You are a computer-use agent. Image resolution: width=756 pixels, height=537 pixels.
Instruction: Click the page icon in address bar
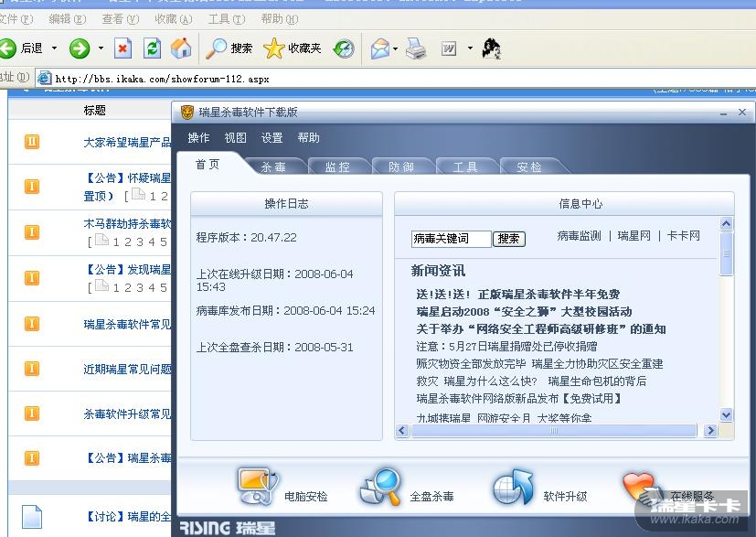click(45, 78)
